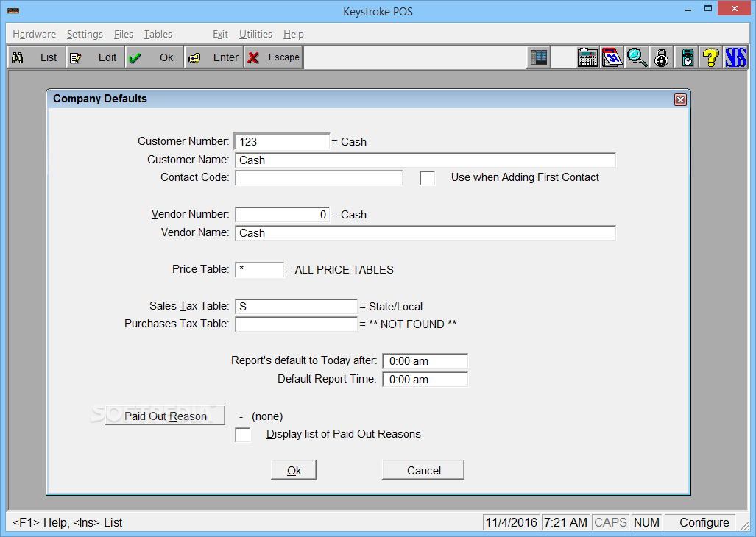This screenshot has height=537, width=756.
Task: Click the Contact Code field
Action: coord(319,178)
